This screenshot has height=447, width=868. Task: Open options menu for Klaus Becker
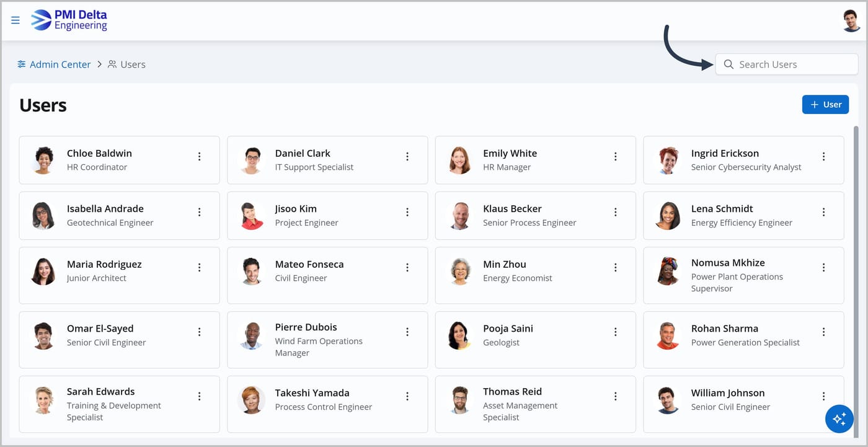point(616,212)
